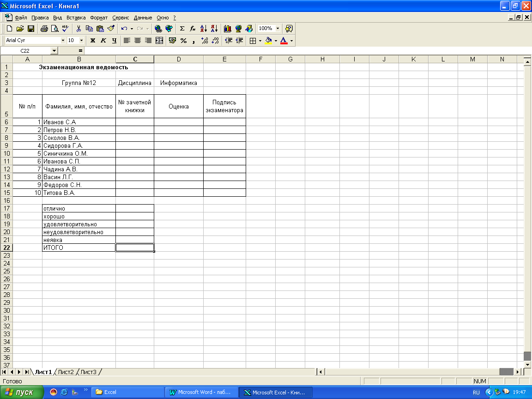Apply currency format icon

tap(172, 41)
